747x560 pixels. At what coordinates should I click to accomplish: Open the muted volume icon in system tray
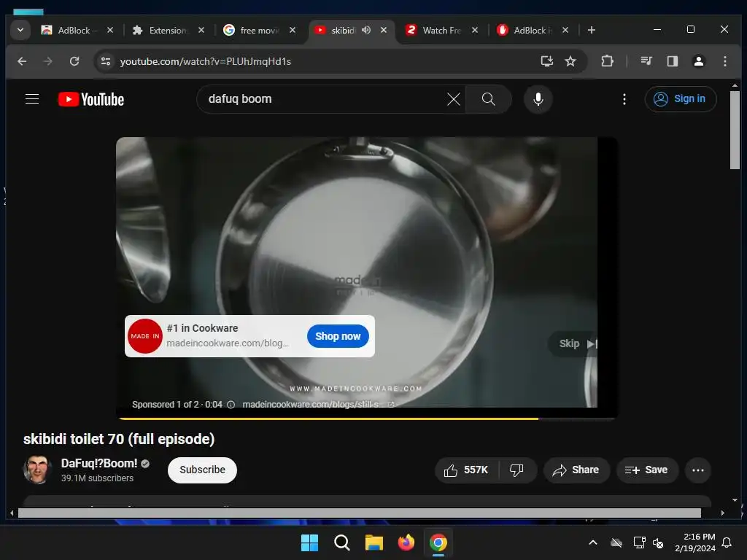click(659, 542)
